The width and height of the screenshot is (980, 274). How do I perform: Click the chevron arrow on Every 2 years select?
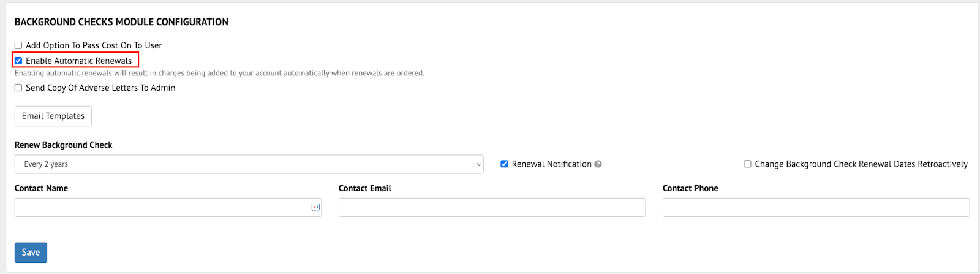478,164
